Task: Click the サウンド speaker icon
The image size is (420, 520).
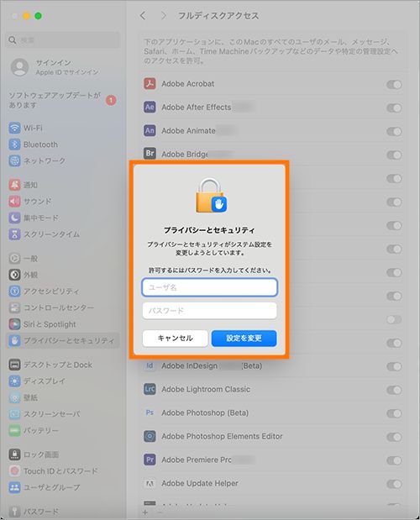Action: (x=14, y=202)
